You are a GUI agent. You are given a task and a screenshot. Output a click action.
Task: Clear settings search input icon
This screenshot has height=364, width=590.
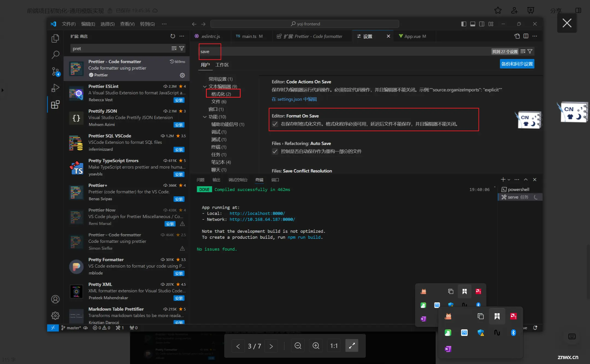pos(523,51)
